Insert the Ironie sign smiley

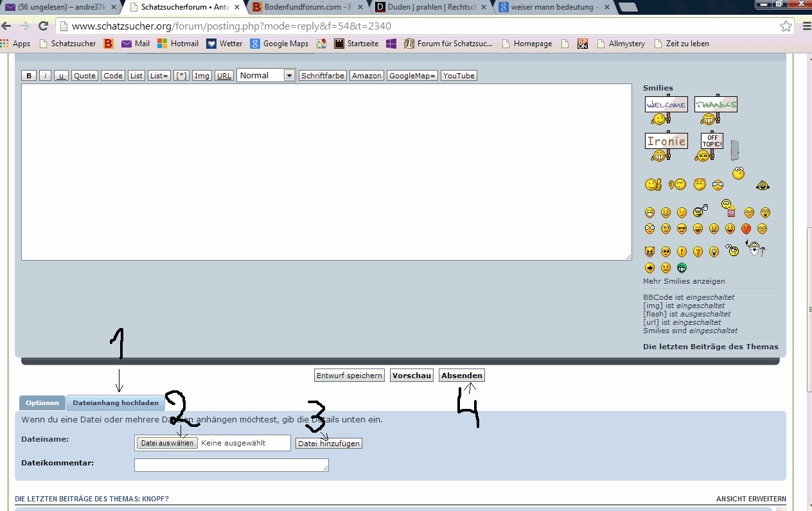tap(666, 146)
